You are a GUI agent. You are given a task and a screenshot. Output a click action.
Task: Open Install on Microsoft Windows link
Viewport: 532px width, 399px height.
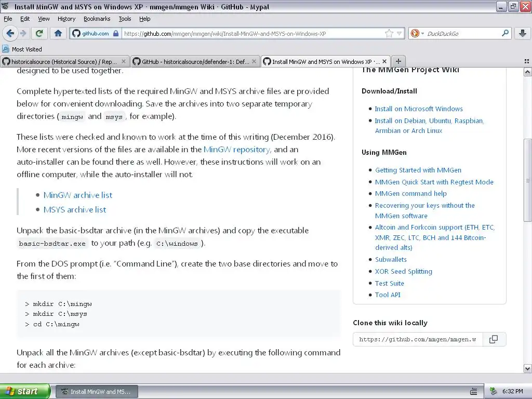click(418, 109)
